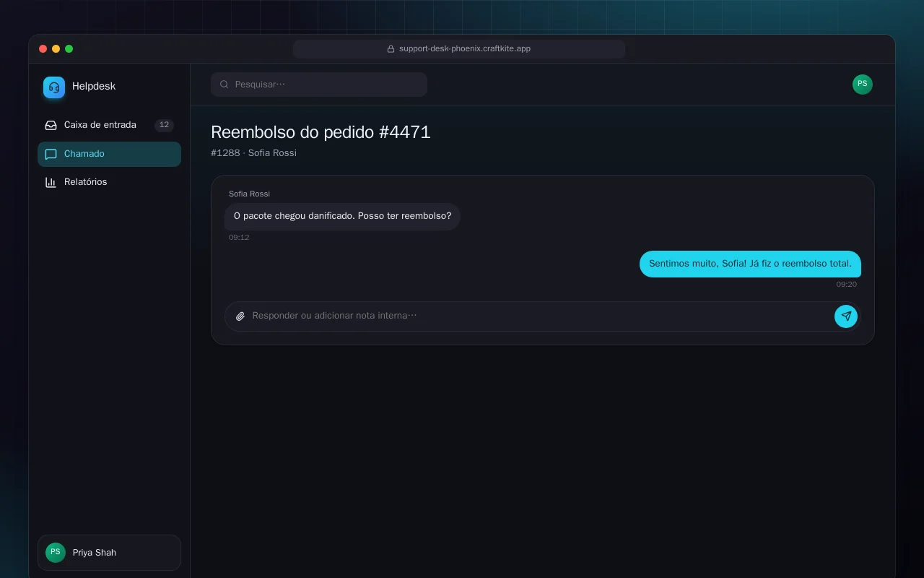The height and width of the screenshot is (578, 924).
Task: Click the Helpdesk headset logo icon
Action: point(54,87)
